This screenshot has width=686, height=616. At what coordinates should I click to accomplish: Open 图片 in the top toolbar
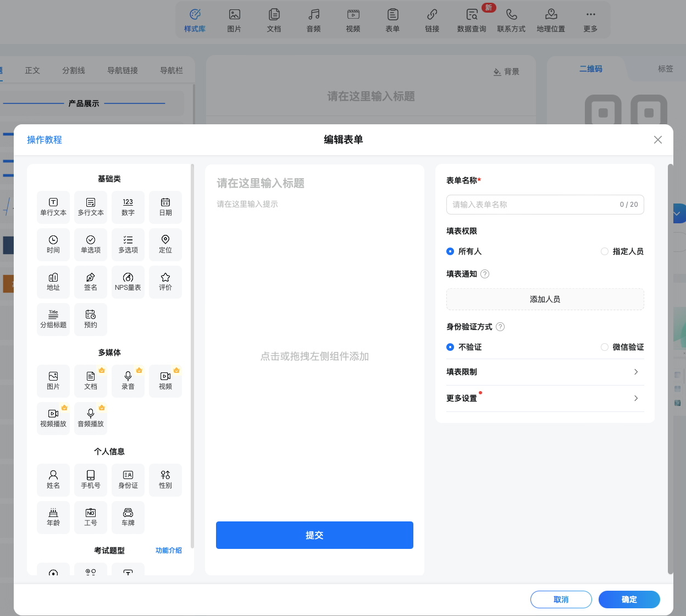click(234, 20)
